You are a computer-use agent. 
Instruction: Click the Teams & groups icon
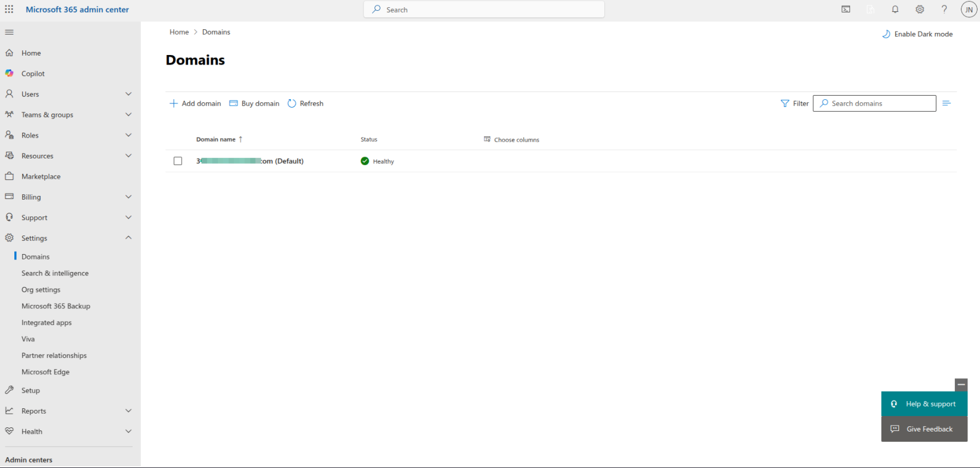pos(9,114)
